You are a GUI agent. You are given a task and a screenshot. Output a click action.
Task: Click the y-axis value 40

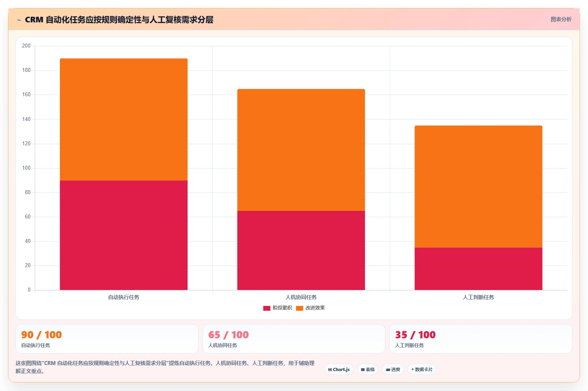click(x=28, y=241)
